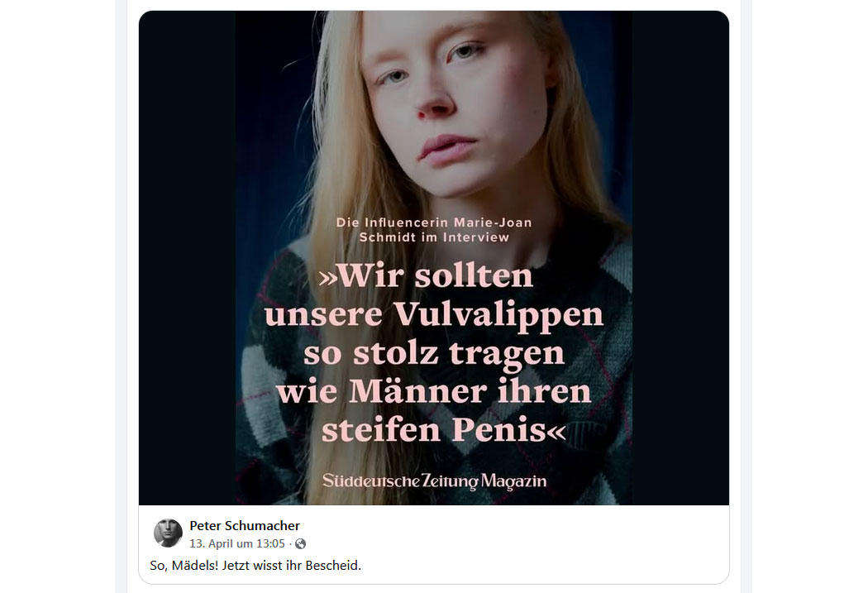Click the quote line »Wir sollten

(x=425, y=275)
